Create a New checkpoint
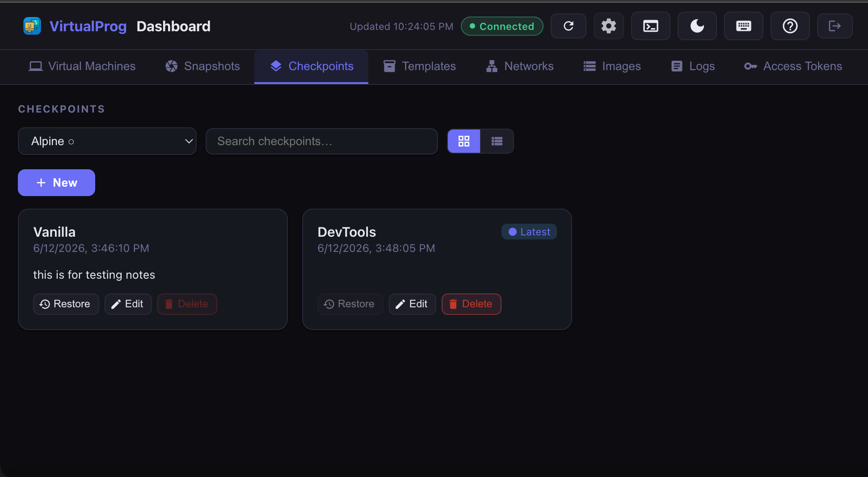868x477 pixels. 56,183
